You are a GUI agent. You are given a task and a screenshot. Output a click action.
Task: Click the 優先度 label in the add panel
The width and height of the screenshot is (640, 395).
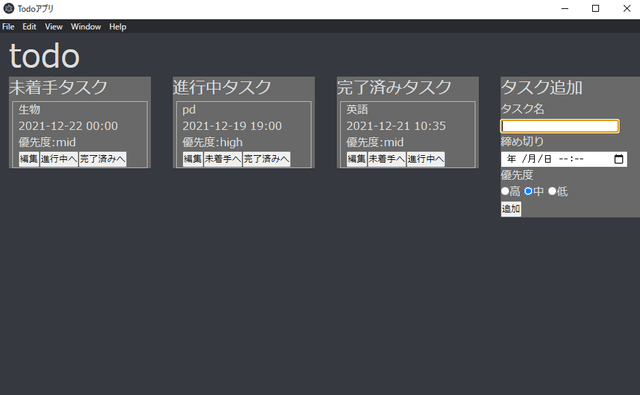pyautogui.click(x=517, y=175)
